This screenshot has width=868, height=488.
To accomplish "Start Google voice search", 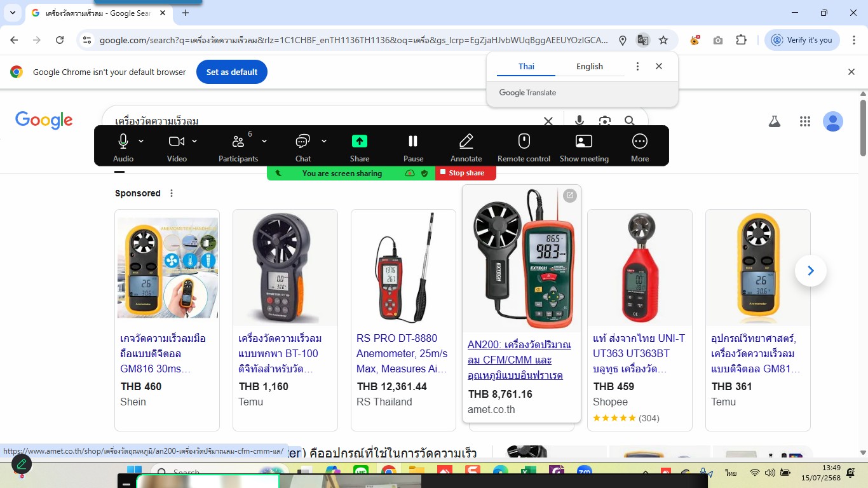I will coord(580,121).
